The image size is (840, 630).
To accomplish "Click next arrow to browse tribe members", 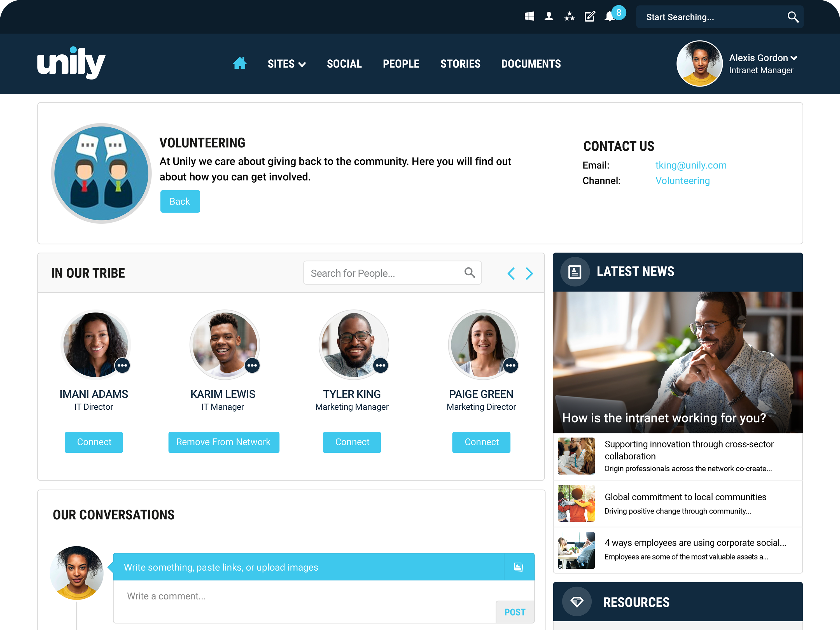I will [x=529, y=273].
